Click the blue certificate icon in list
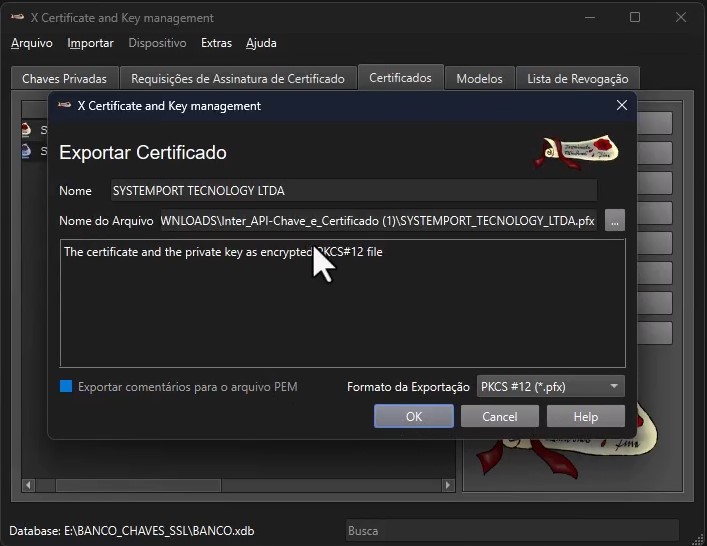 [x=26, y=151]
